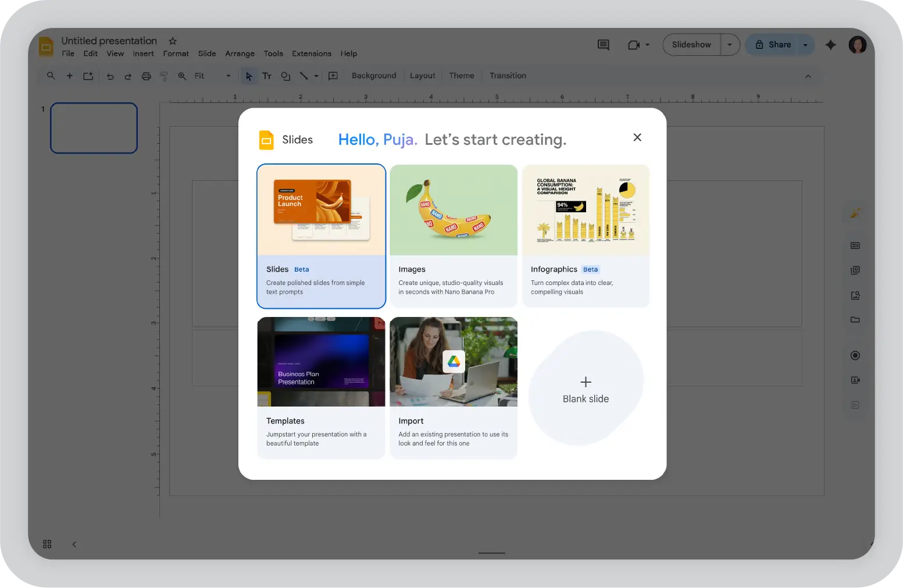The height and width of the screenshot is (588, 903).
Task: Open the Share dropdown arrow
Action: [805, 45]
